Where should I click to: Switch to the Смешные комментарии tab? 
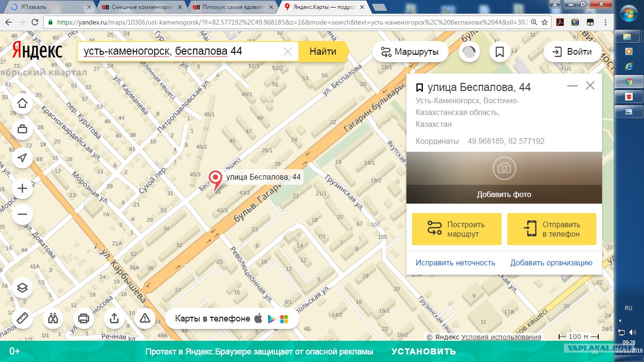click(x=142, y=7)
